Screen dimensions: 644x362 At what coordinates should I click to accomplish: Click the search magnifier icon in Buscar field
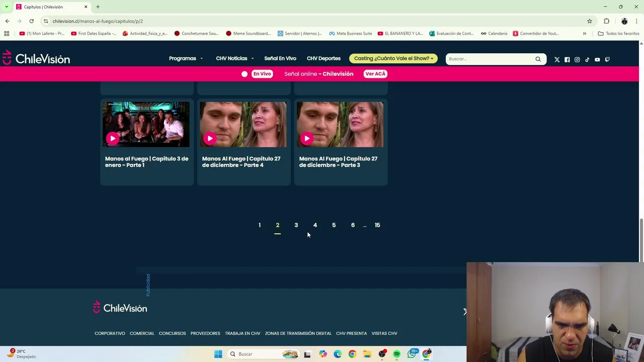[538, 59]
